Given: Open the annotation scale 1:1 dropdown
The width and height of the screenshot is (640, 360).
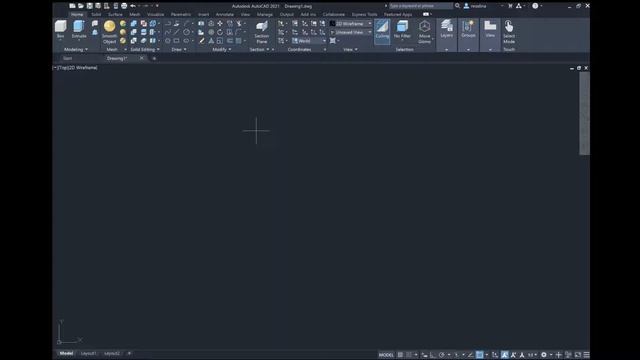Looking at the screenshot, I should tap(532, 355).
